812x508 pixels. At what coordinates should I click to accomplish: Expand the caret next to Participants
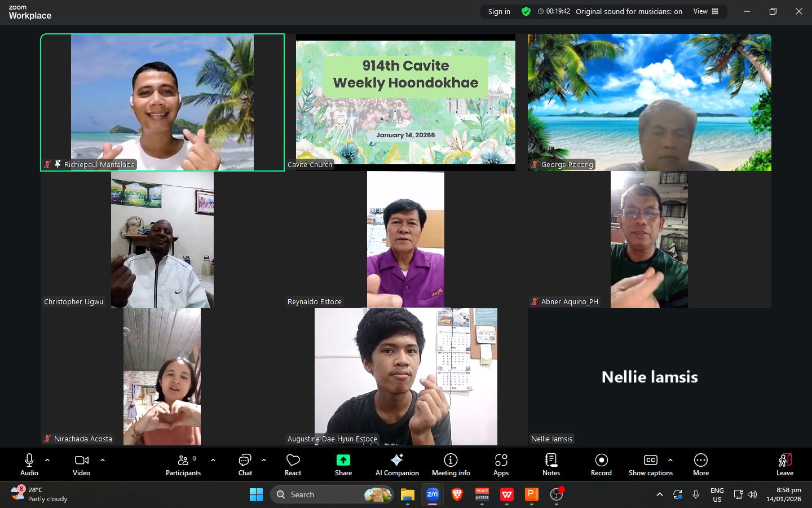(x=213, y=460)
